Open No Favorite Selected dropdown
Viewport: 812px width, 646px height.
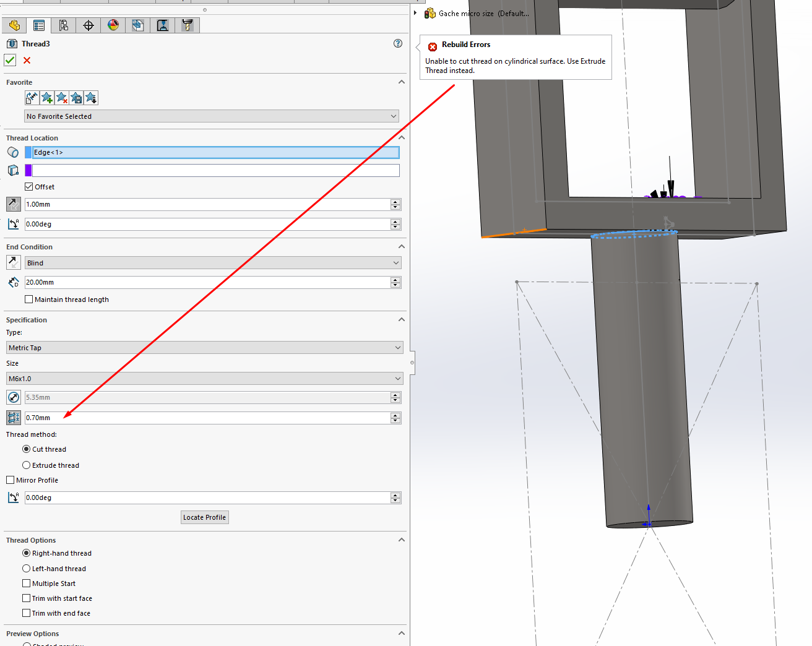click(x=212, y=116)
